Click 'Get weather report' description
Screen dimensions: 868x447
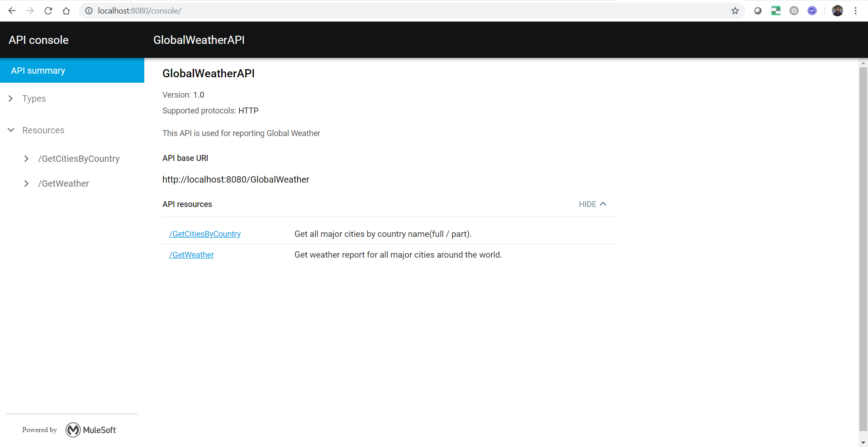[x=398, y=255]
